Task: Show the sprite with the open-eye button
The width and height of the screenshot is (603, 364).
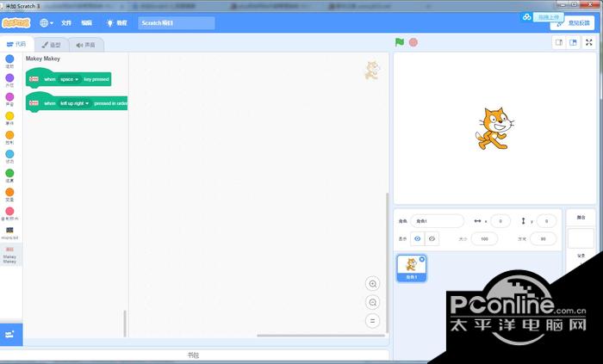Action: coord(418,238)
